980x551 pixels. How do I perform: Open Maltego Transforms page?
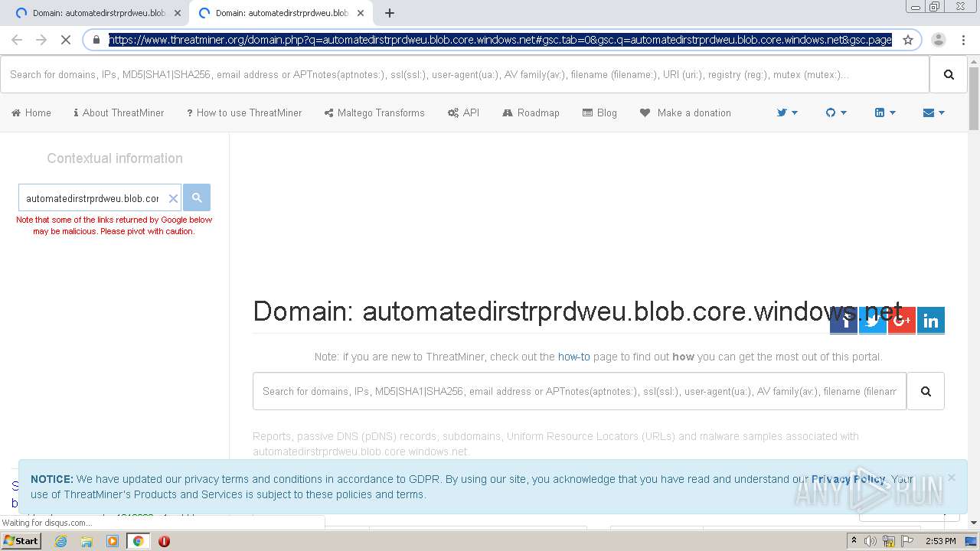[374, 112]
